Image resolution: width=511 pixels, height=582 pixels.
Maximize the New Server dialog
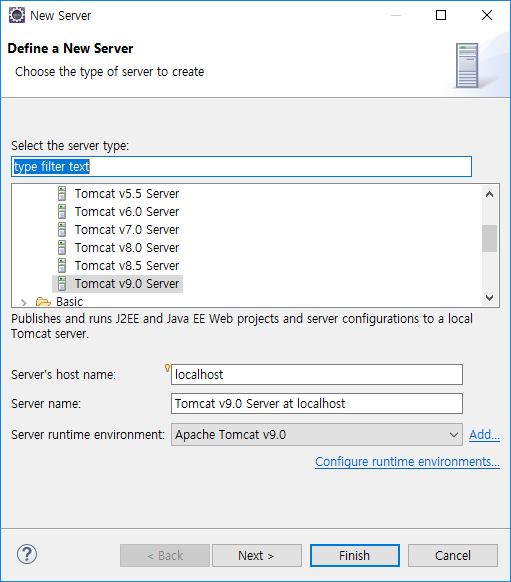click(441, 15)
